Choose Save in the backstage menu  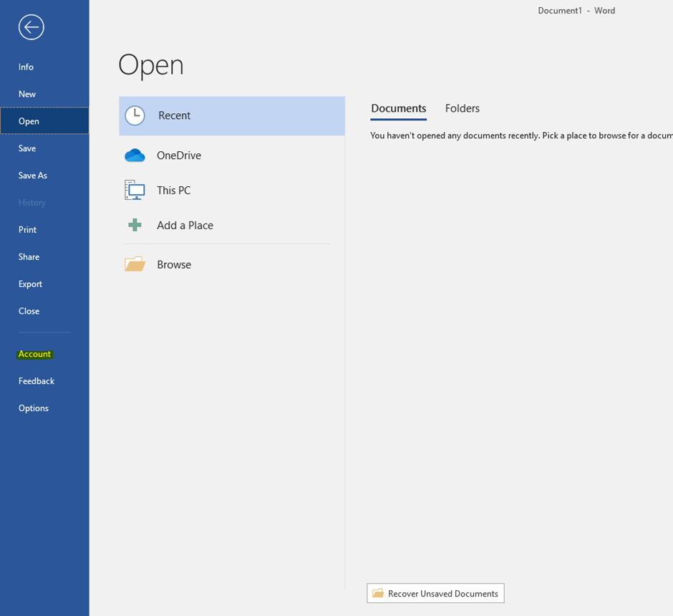coord(27,148)
